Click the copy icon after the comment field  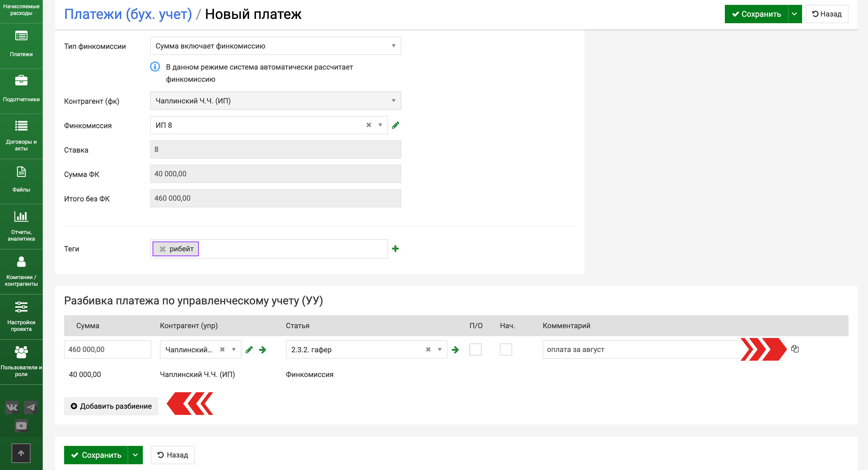pos(794,349)
